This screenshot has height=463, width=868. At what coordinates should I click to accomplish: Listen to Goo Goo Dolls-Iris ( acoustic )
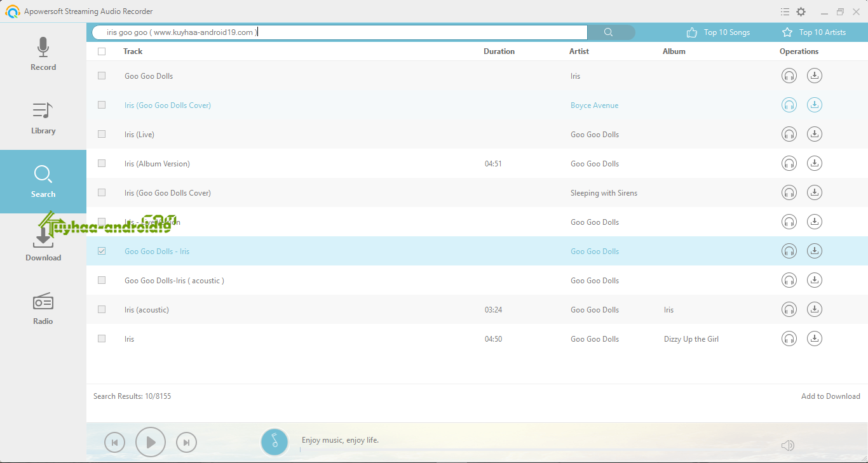(789, 281)
